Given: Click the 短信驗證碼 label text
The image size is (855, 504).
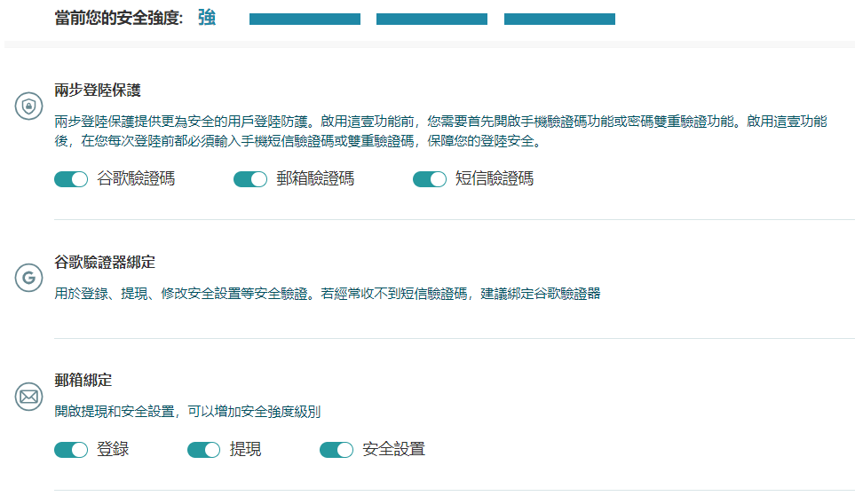Looking at the screenshot, I should point(495,178).
